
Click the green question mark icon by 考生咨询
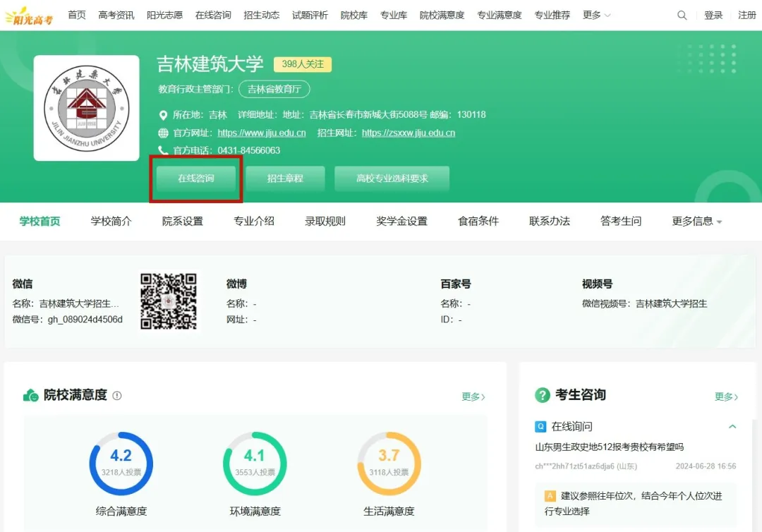pos(543,395)
